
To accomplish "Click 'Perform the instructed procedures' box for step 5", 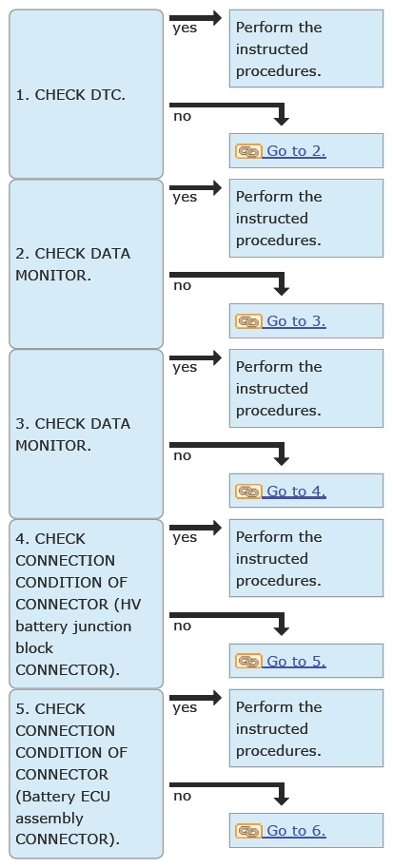I will tap(306, 728).
